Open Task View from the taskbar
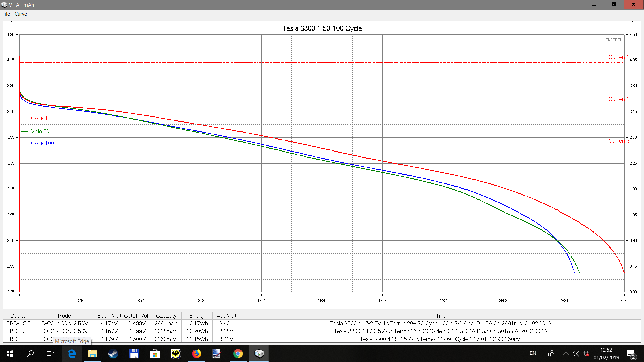Viewport: 644px width, 362px height. [x=50, y=353]
